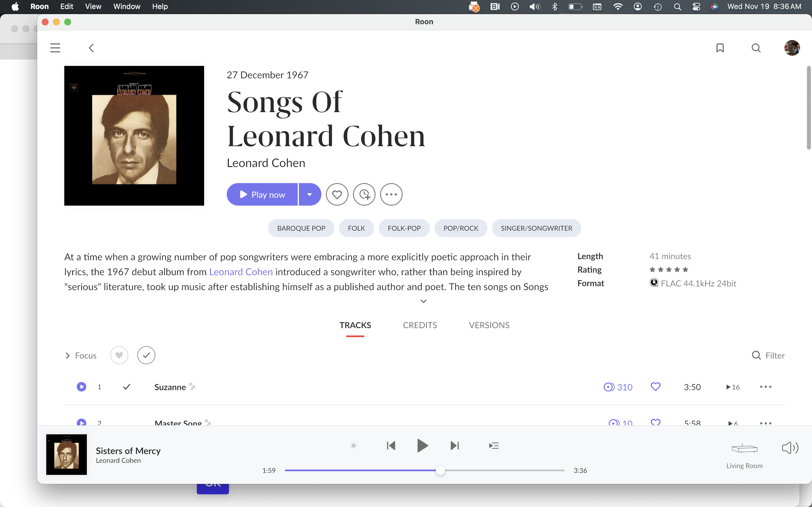The height and width of the screenshot is (507, 812).
Task: Toggle the picked tracks checkmark filter
Action: 146,355
